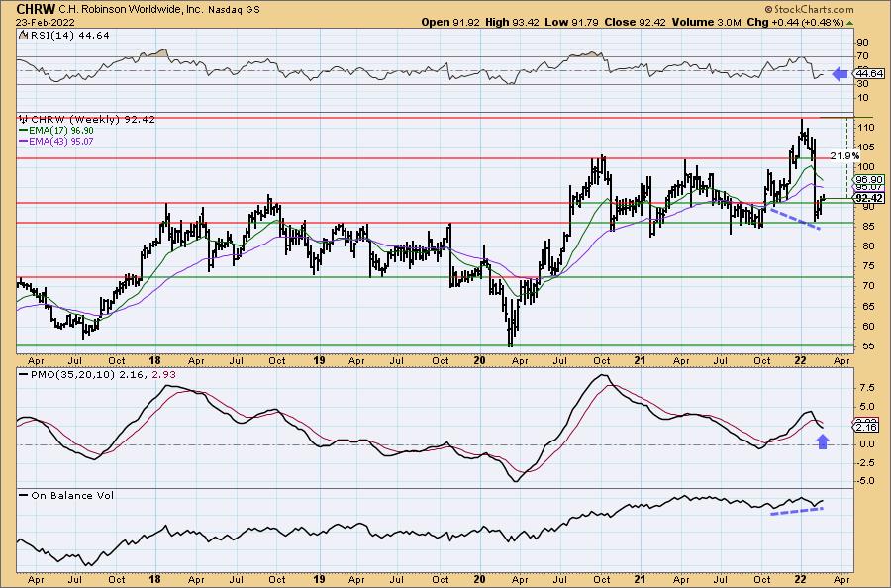Click the 90 label on the RSI axis
891x588 pixels.
click(x=862, y=43)
